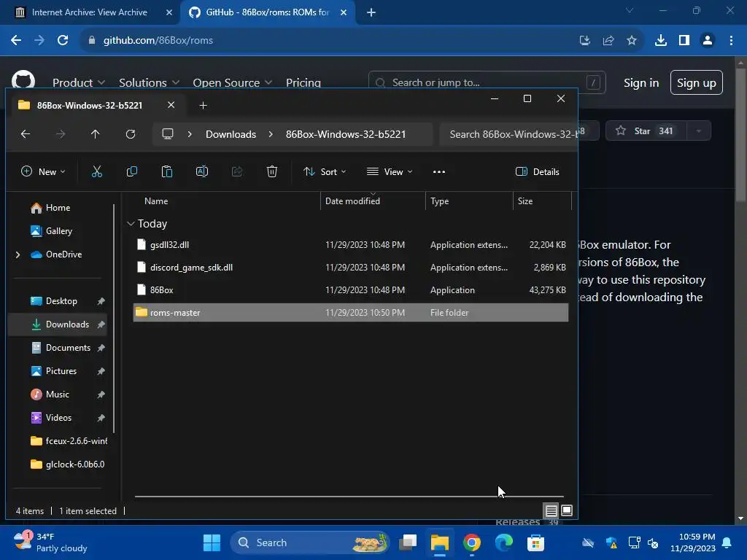
Task: Click the install app icon in Chrome address bar
Action: [585, 41]
